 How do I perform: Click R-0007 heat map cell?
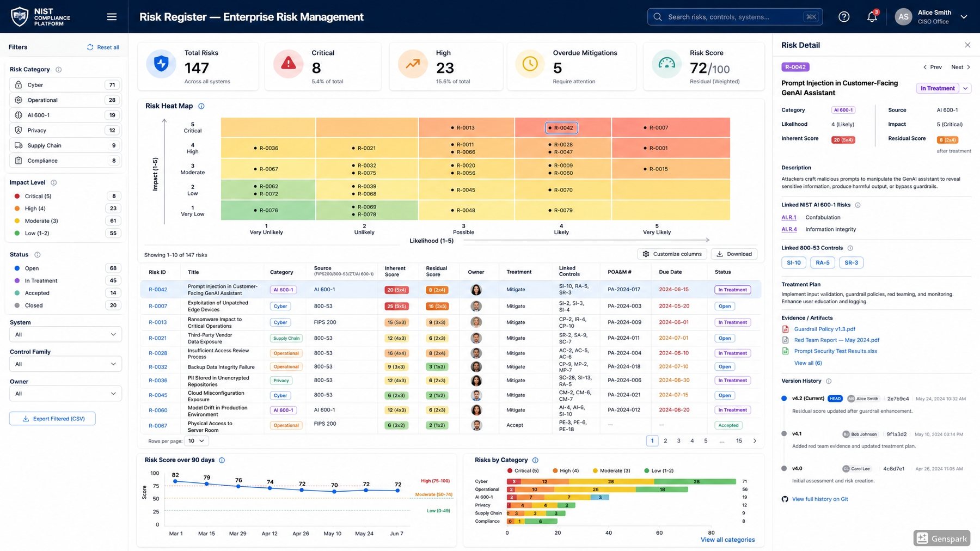pyautogui.click(x=671, y=127)
